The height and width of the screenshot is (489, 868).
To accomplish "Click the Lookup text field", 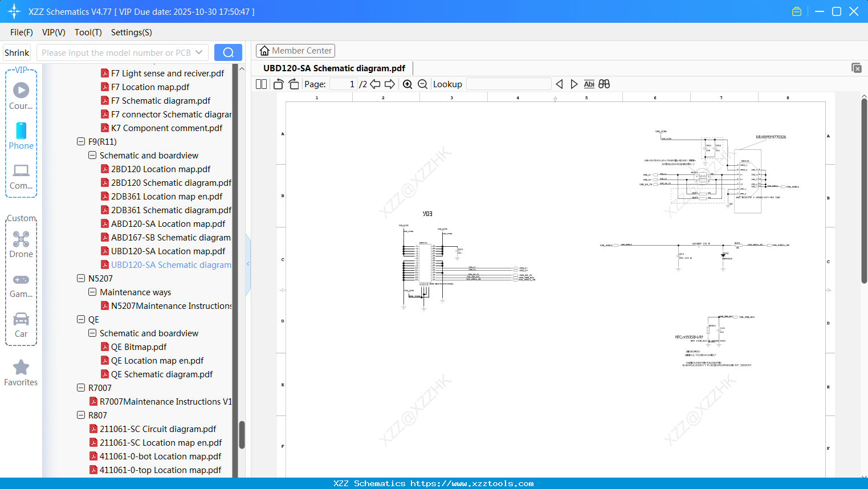I will (508, 84).
